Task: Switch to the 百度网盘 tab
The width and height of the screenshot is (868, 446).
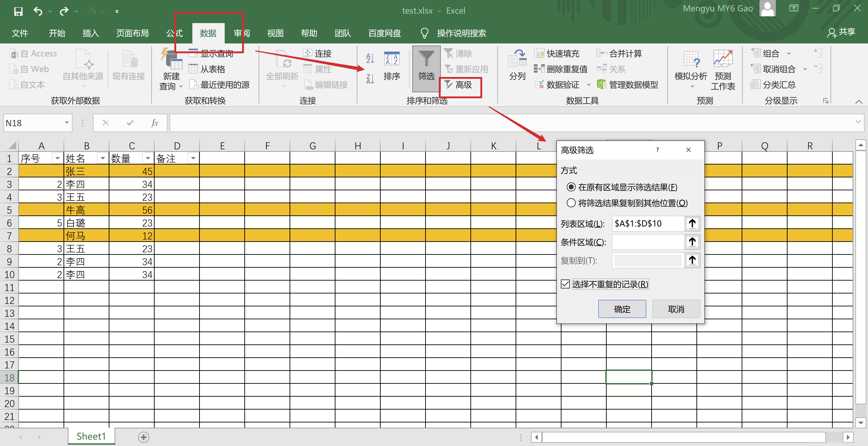Action: 384,33
